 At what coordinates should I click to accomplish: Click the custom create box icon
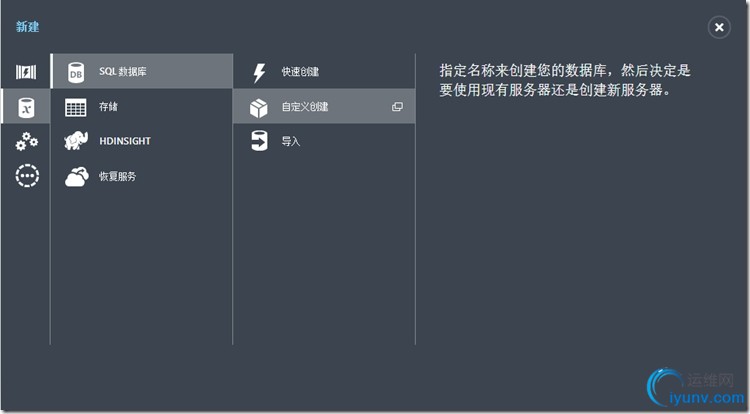[x=259, y=107]
